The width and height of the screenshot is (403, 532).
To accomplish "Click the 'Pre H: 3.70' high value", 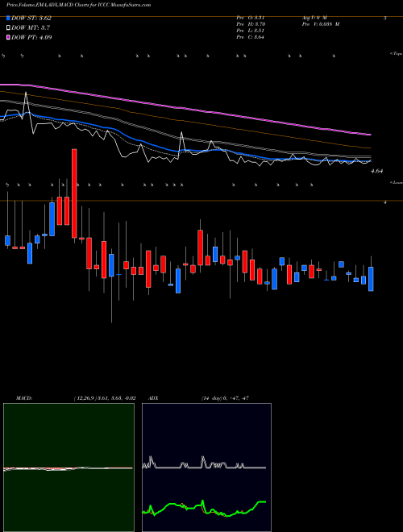I will coord(251,24).
